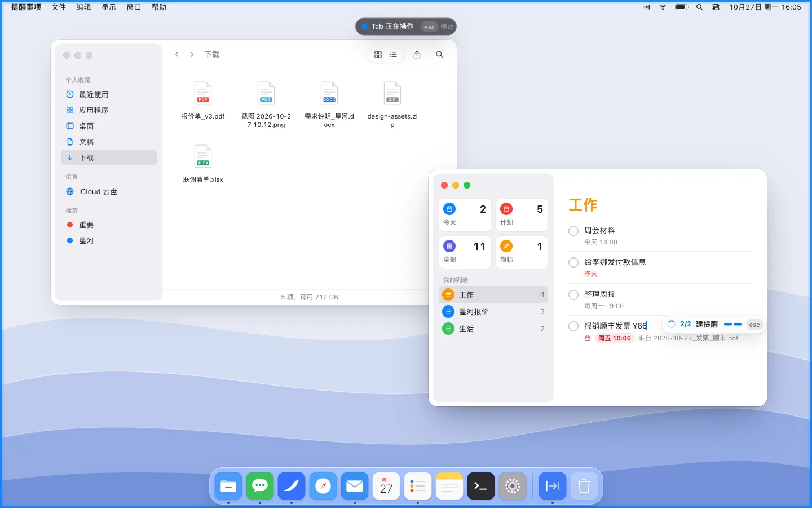Viewport: 812px width, 508px height.
Task: Mark 报销顺丰发票 reminder as done
Action: tap(573, 326)
